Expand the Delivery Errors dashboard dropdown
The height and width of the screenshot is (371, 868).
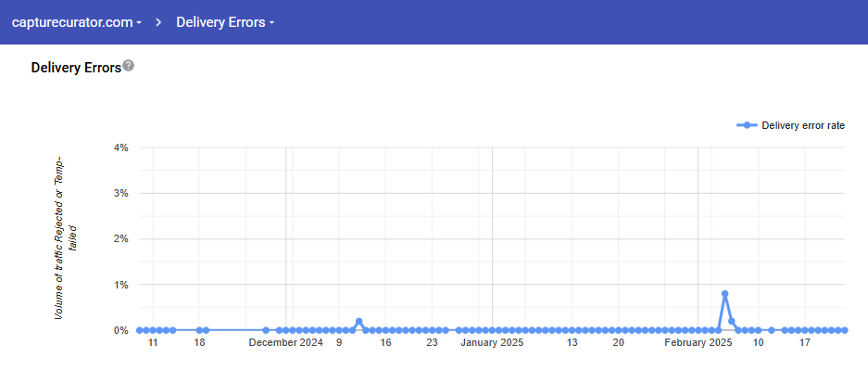(224, 22)
